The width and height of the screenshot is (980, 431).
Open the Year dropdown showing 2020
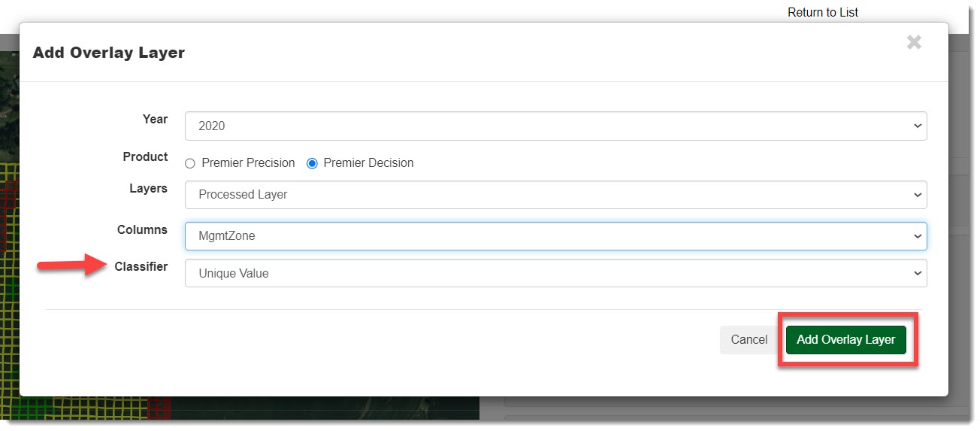tap(555, 126)
